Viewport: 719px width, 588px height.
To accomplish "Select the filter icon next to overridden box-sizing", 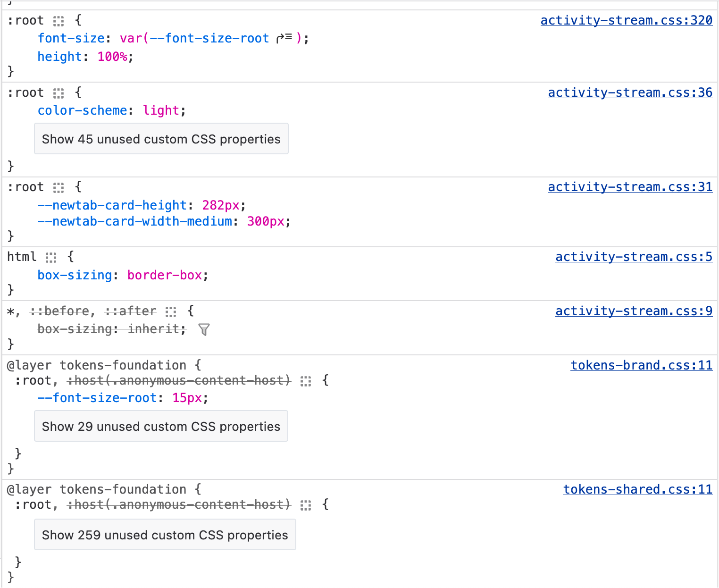I will coord(204,330).
